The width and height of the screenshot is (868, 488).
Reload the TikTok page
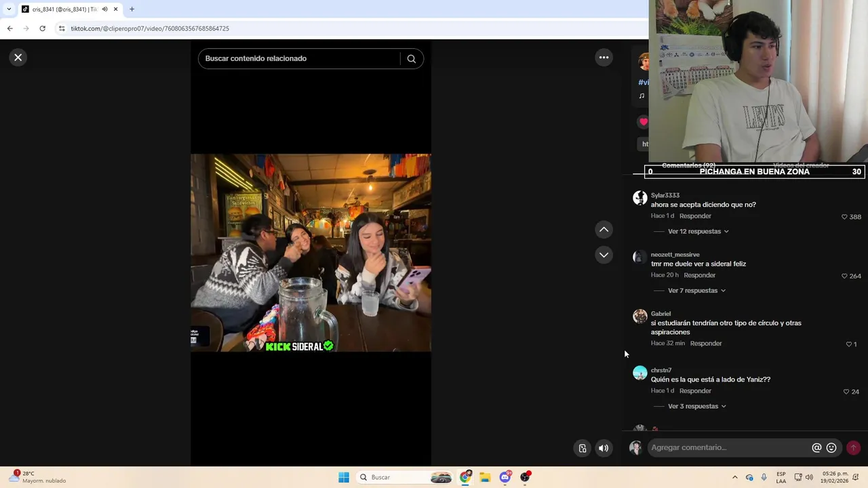pyautogui.click(x=42, y=28)
